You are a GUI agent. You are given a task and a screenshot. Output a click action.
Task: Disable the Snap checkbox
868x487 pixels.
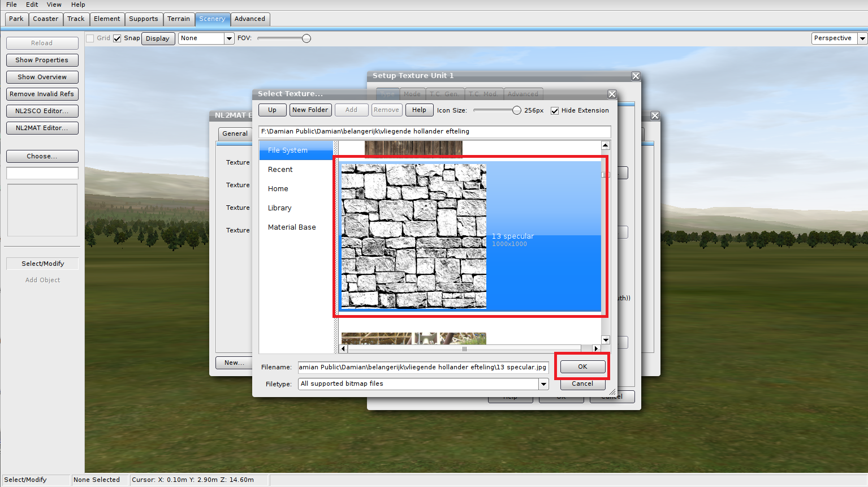(117, 38)
